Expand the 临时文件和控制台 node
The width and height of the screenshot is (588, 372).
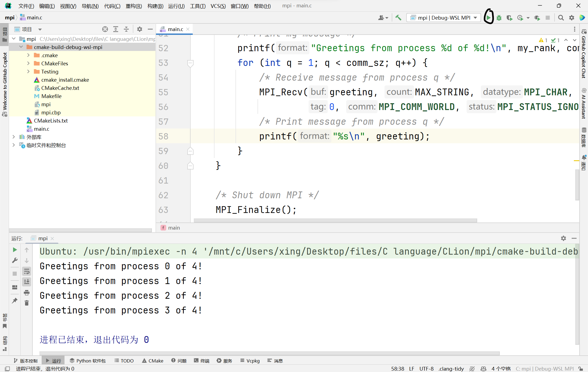click(x=14, y=145)
